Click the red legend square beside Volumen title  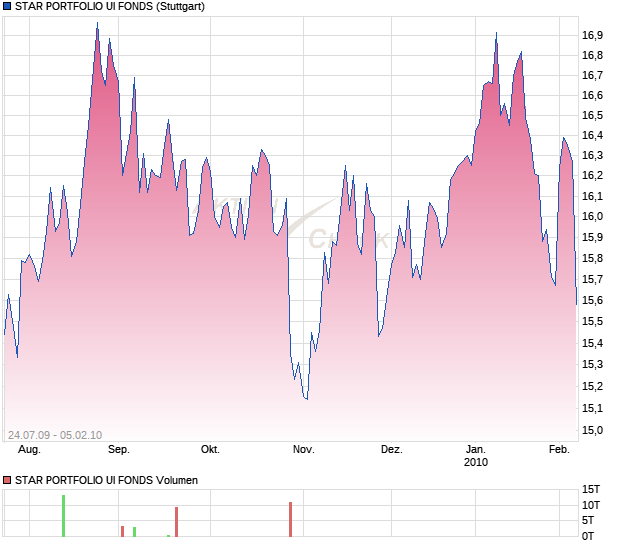7,480
